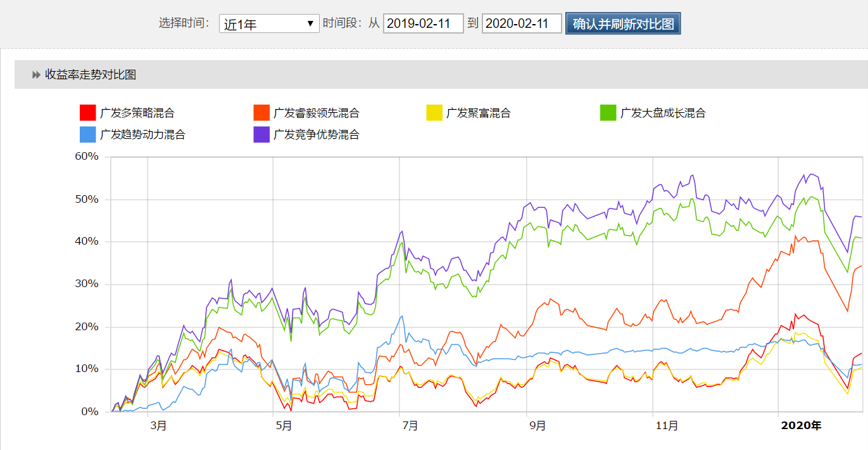Click the end date field 2020-02-11

522,24
